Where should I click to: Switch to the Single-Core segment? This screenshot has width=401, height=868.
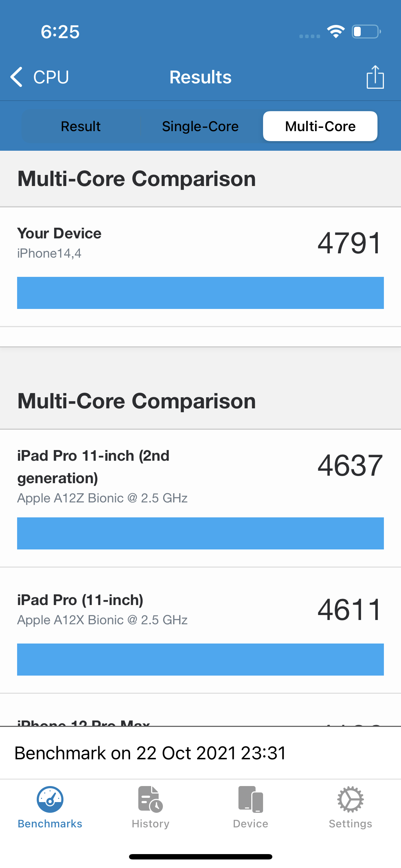[x=200, y=126]
